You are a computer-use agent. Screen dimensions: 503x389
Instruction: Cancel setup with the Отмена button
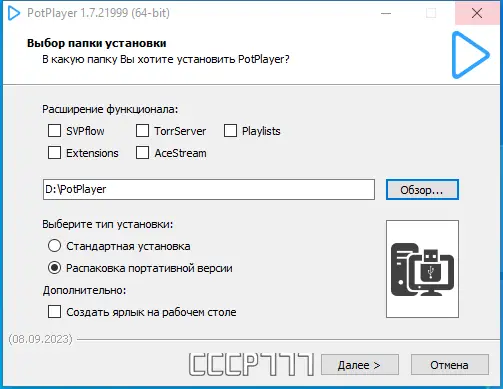(450, 365)
